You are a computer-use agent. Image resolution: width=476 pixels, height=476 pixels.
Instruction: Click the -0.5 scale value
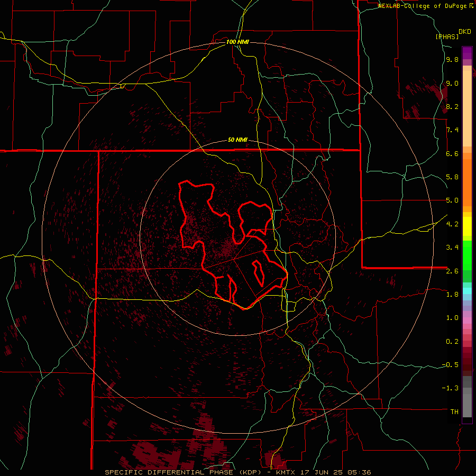pyautogui.click(x=450, y=365)
